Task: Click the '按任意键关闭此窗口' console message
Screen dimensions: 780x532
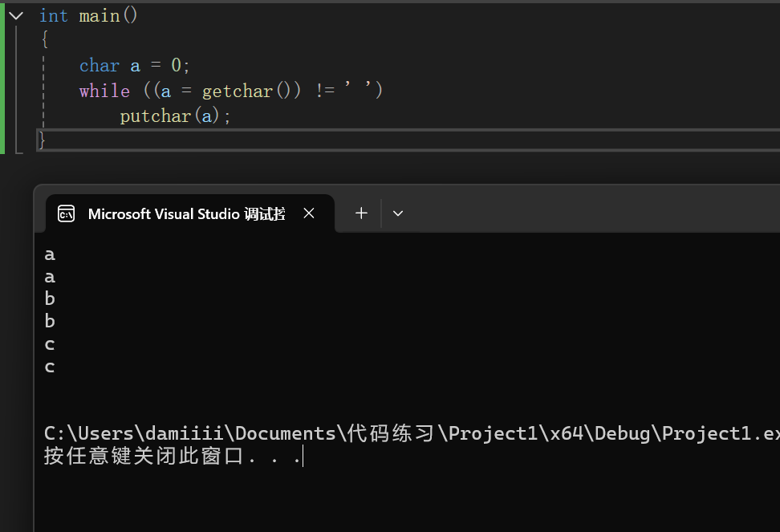Action: click(173, 456)
